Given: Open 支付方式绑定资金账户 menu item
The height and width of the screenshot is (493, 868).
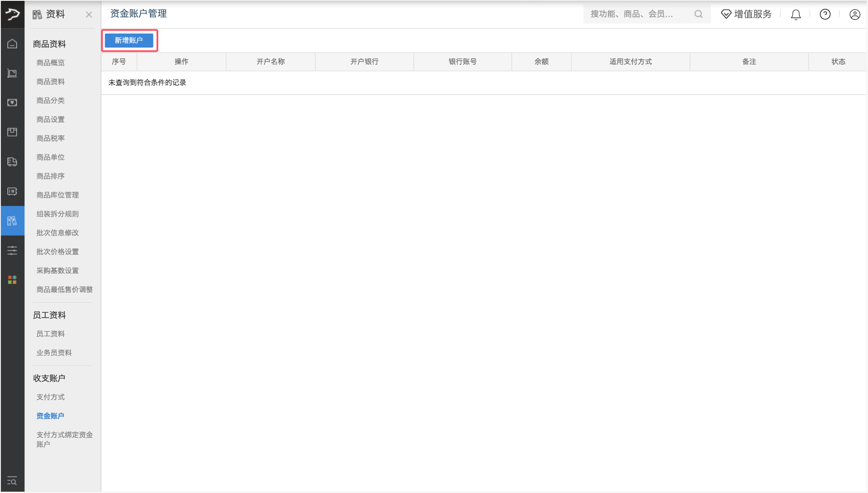Looking at the screenshot, I should point(64,439).
